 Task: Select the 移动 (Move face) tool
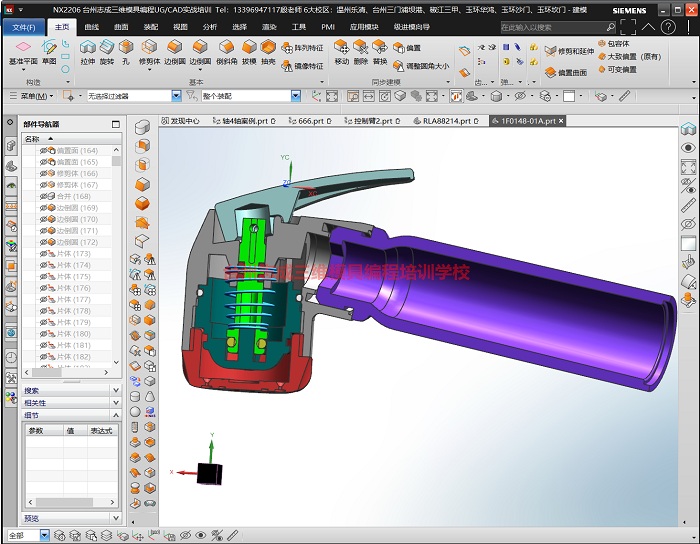tap(342, 51)
